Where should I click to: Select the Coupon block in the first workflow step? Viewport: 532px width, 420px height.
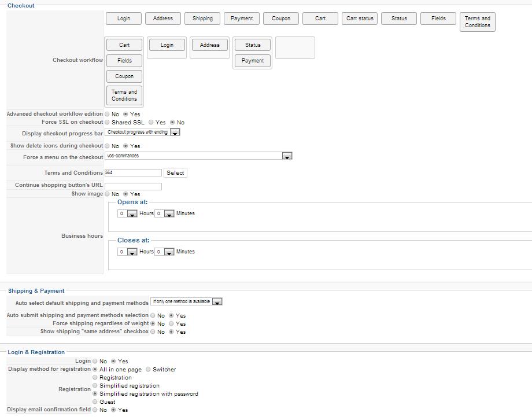(x=124, y=76)
